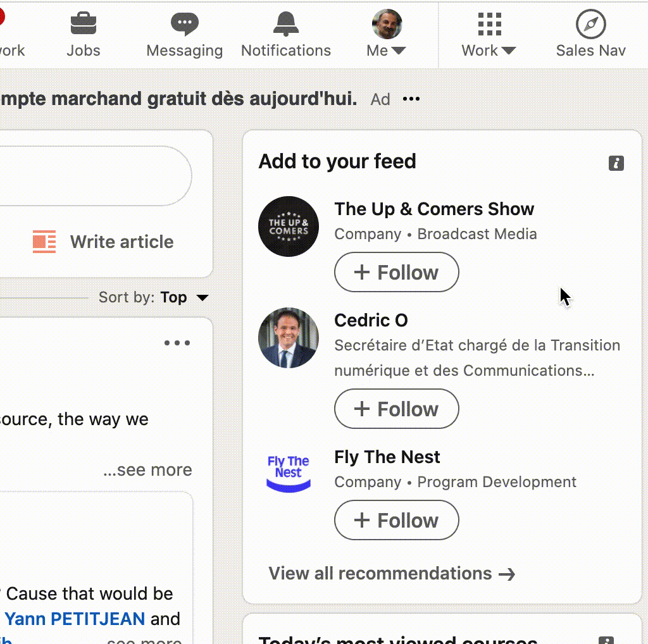Click the marchand gratuit ad text
The image size is (648, 644).
point(178,99)
